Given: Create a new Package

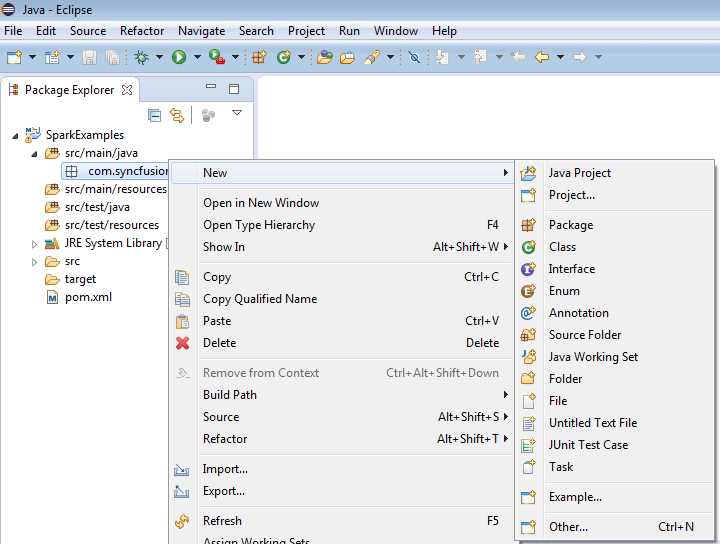Looking at the screenshot, I should (x=615, y=225).
